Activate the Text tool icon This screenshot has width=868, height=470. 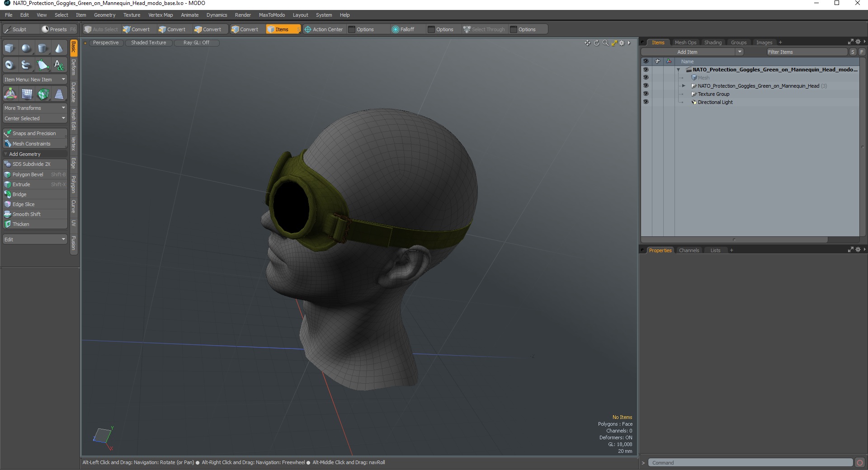pos(59,65)
